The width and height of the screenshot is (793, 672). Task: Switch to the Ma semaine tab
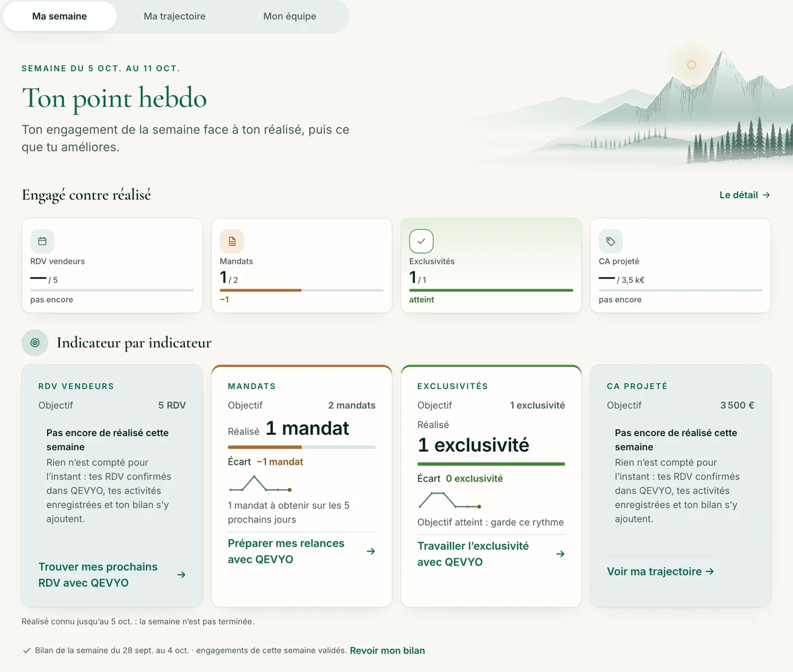[59, 17]
